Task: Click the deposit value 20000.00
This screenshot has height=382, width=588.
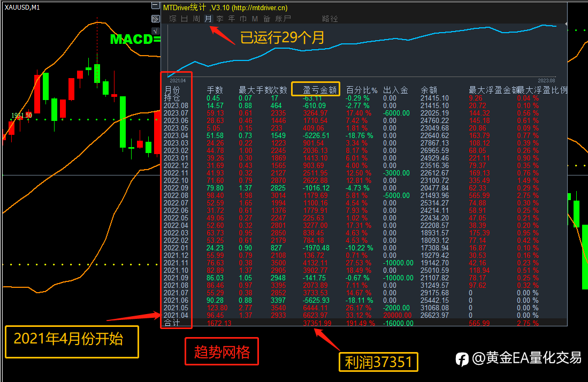Action: pyautogui.click(x=398, y=316)
